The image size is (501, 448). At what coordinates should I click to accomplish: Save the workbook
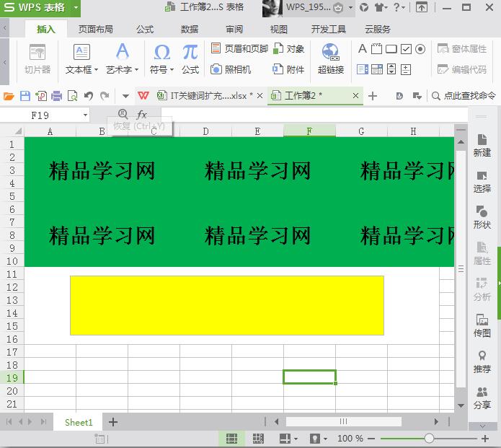click(x=25, y=96)
